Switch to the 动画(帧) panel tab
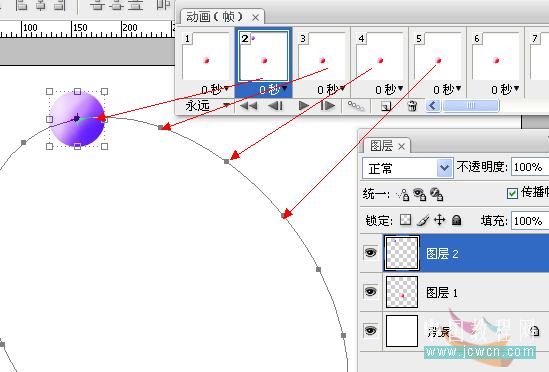 tap(214, 17)
